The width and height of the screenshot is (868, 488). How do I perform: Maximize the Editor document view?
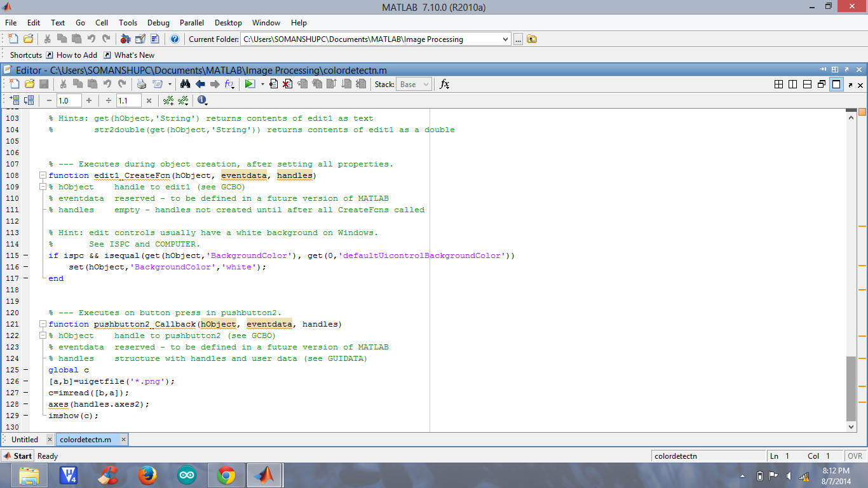[836, 84]
